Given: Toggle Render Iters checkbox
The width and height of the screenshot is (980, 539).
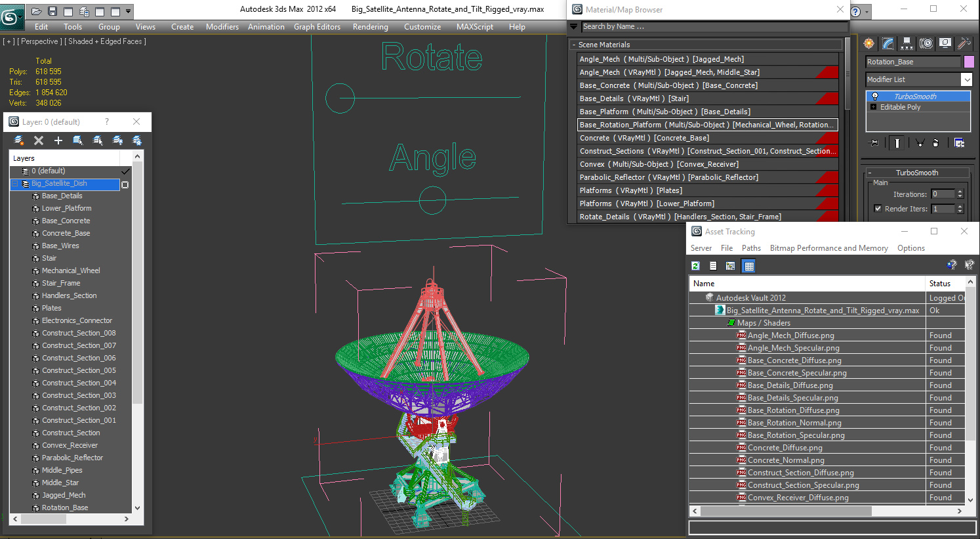Looking at the screenshot, I should click(878, 209).
